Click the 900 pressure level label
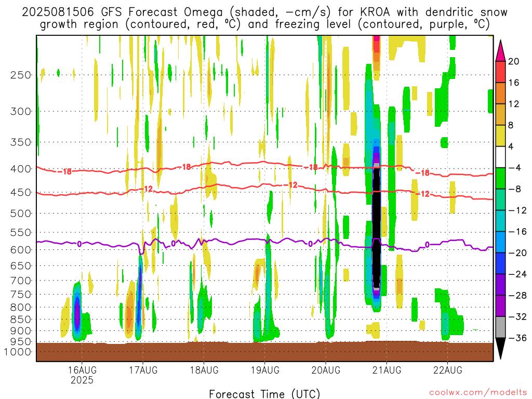 tap(21, 331)
